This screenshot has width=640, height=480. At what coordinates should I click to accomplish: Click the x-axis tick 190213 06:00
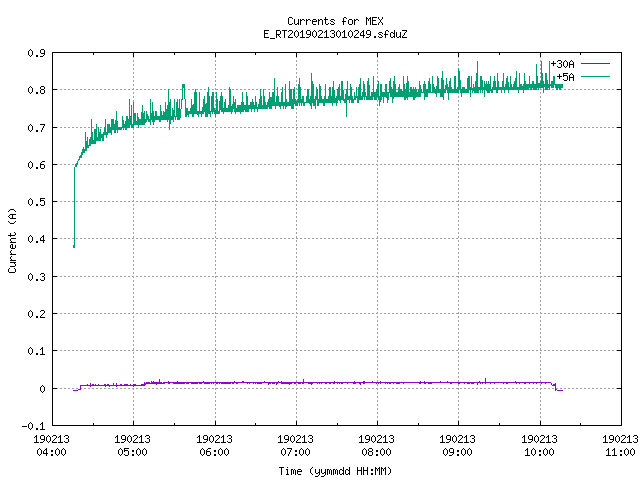point(214,445)
